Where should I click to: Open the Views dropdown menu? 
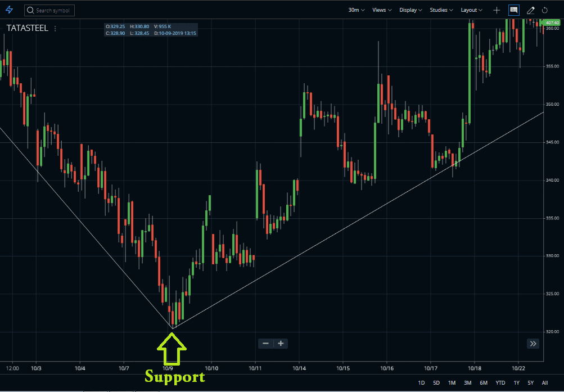382,10
